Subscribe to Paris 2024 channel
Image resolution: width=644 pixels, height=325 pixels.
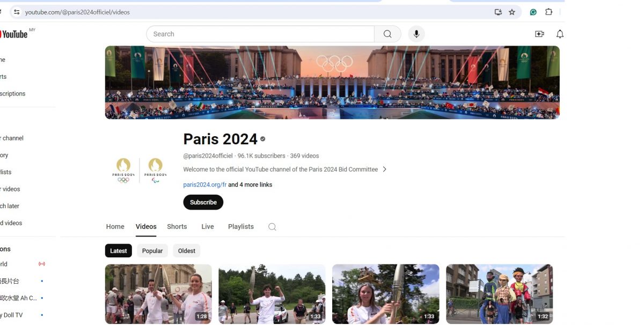pyautogui.click(x=203, y=202)
